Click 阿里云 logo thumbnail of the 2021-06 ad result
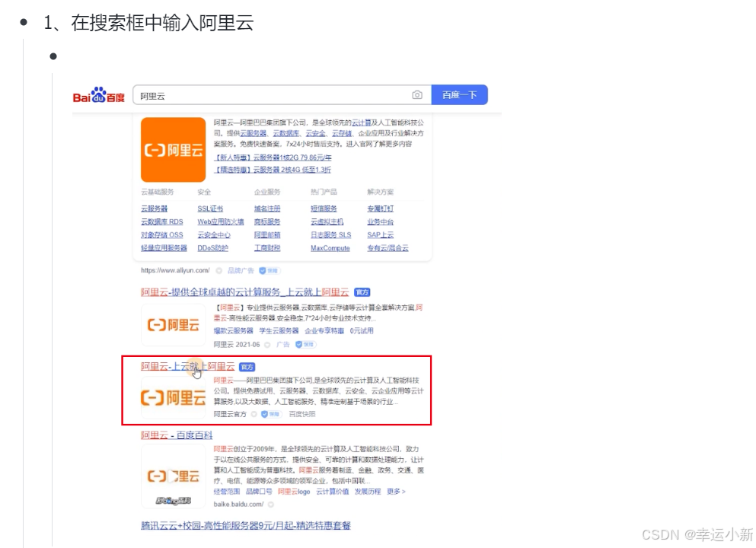756x548 pixels. point(173,325)
